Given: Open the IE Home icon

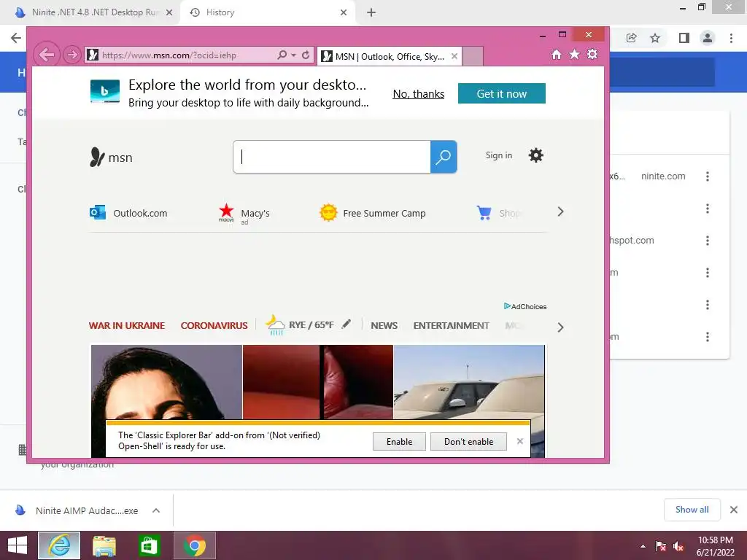Looking at the screenshot, I should (x=557, y=54).
